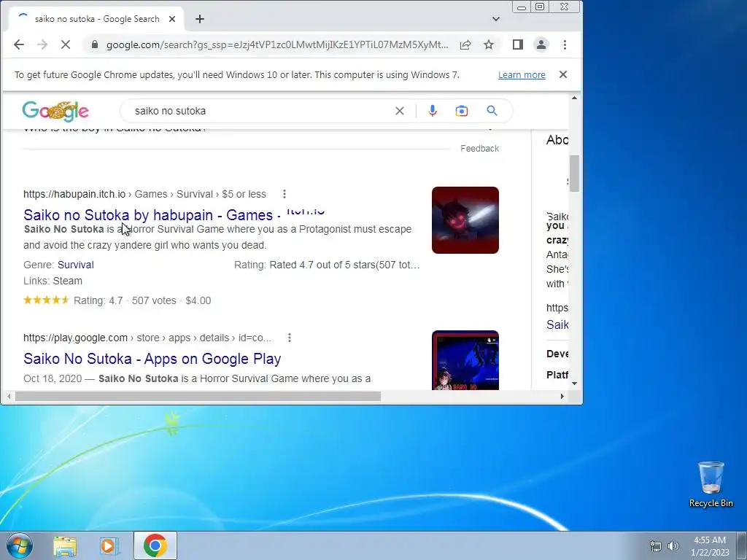The image size is (747, 560).
Task: Open the 'Survival' genre link
Action: [76, 265]
